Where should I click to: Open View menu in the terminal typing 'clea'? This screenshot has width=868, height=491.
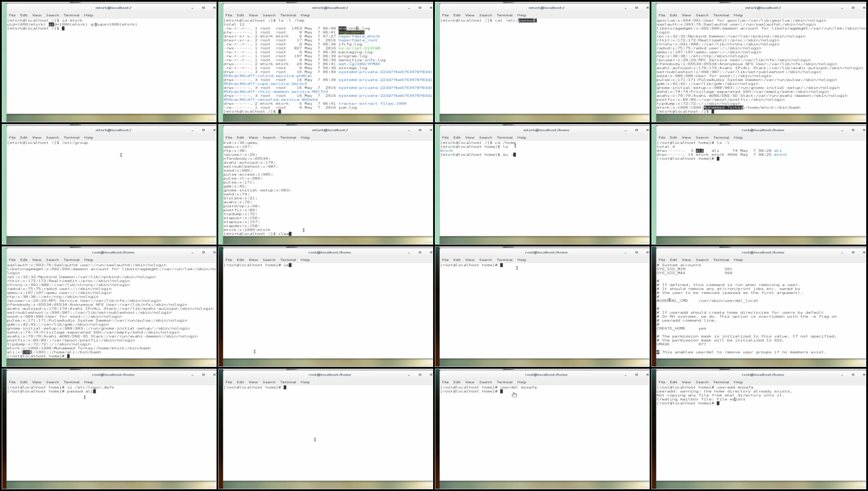(x=253, y=137)
